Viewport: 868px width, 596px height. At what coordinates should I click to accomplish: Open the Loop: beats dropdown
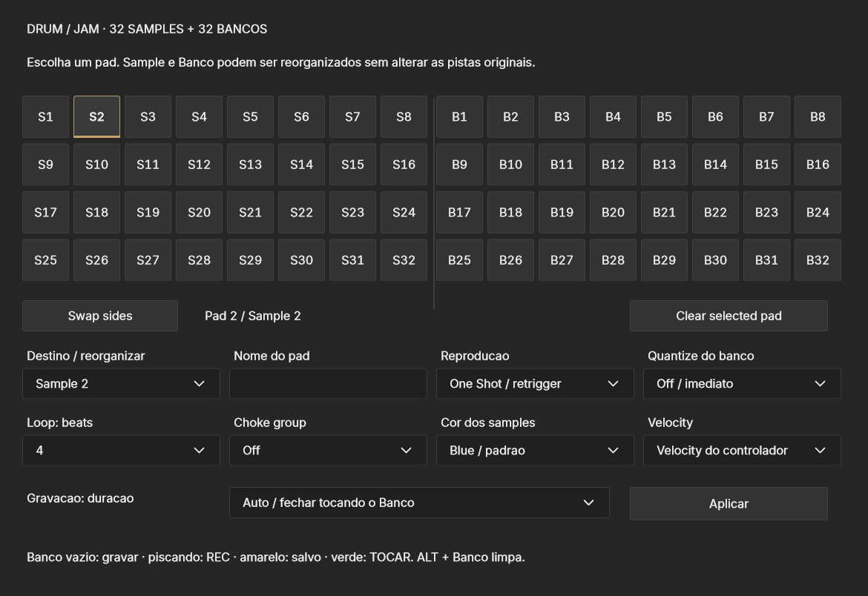121,451
